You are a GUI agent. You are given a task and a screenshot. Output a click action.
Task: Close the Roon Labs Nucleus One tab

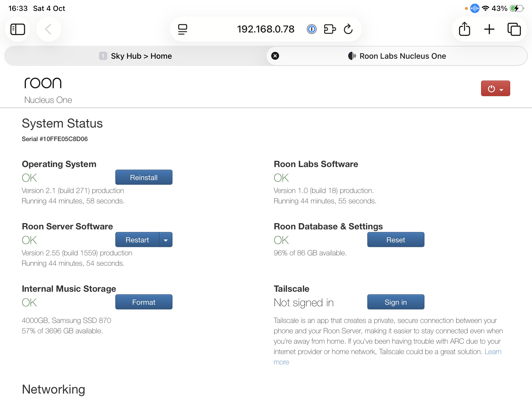tap(275, 56)
